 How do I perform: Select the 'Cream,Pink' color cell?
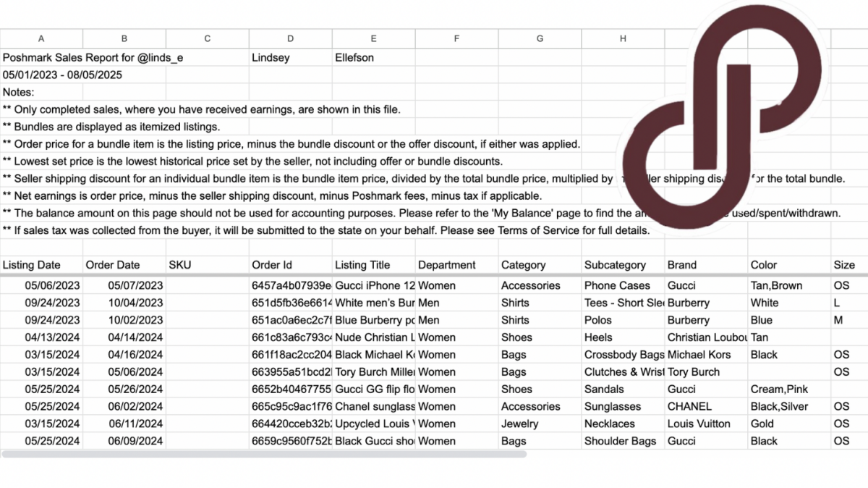point(780,390)
